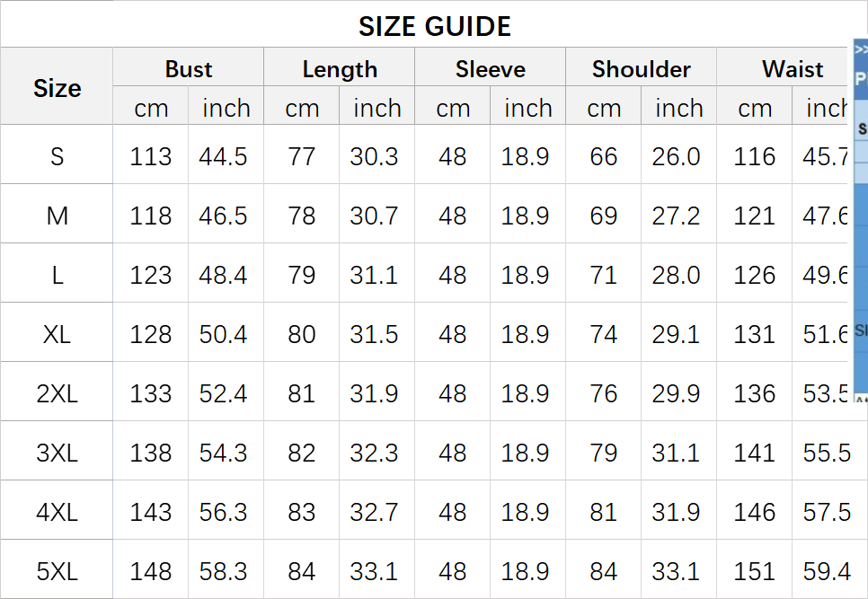Click the 3XL size row label
Image resolution: width=868 pixels, height=599 pixels.
[x=57, y=453]
